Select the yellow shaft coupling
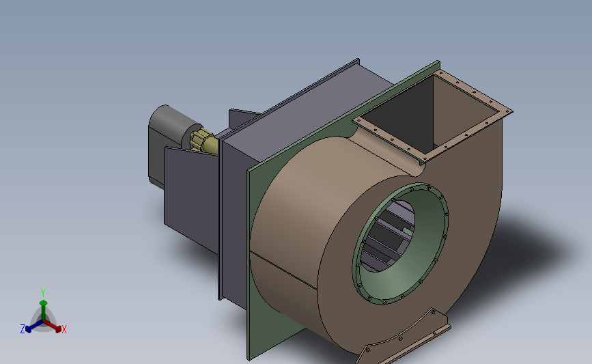Screen dimensions: 592x364 pyautogui.click(x=203, y=141)
